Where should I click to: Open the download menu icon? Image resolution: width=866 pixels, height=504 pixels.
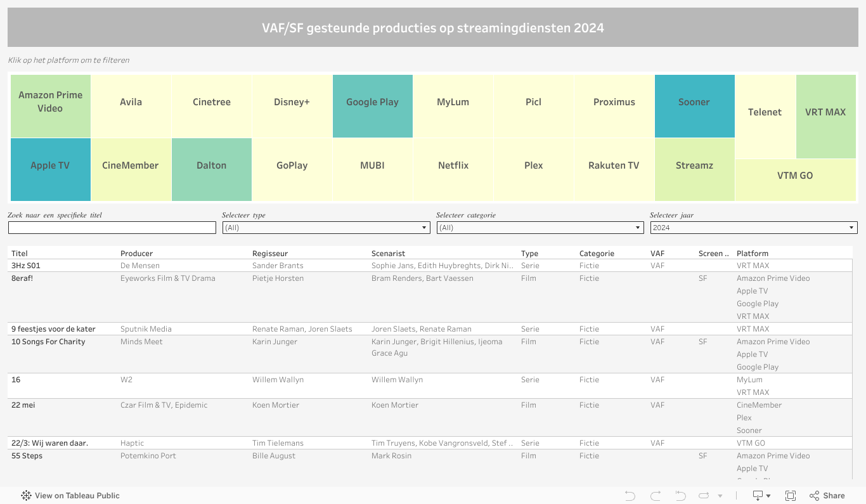click(x=761, y=496)
